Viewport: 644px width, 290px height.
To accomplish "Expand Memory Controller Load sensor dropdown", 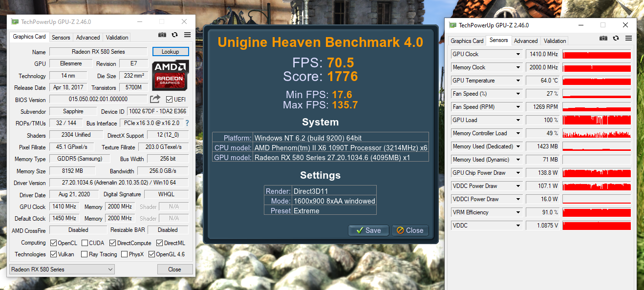I will pos(518,133).
